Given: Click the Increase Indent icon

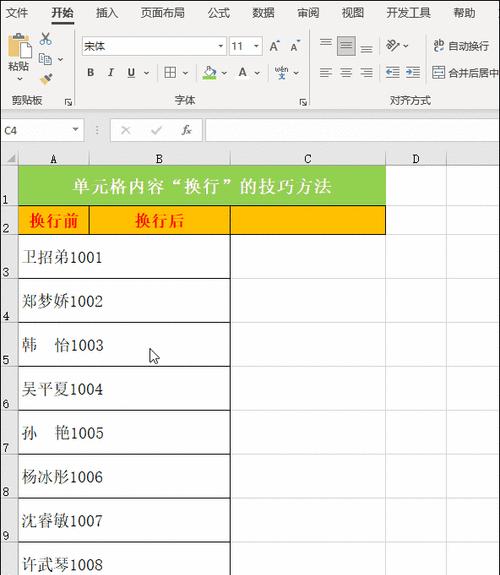Looking at the screenshot, I should pyautogui.click(x=413, y=72).
